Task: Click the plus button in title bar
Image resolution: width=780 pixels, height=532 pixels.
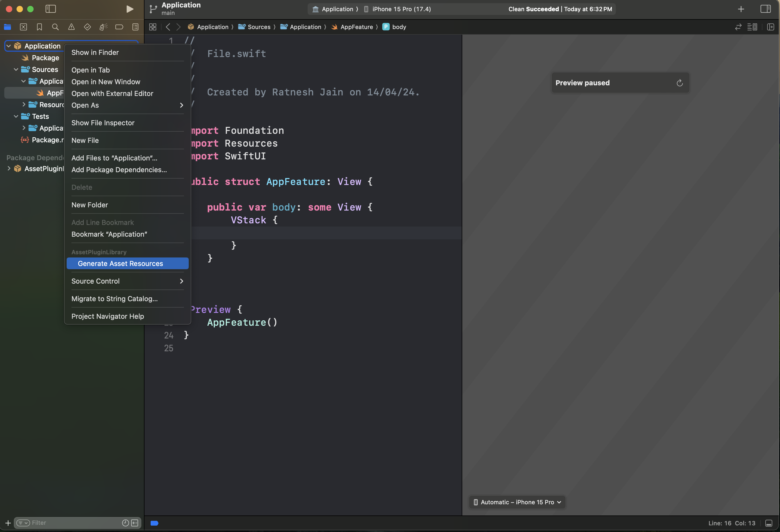Action: pyautogui.click(x=741, y=9)
